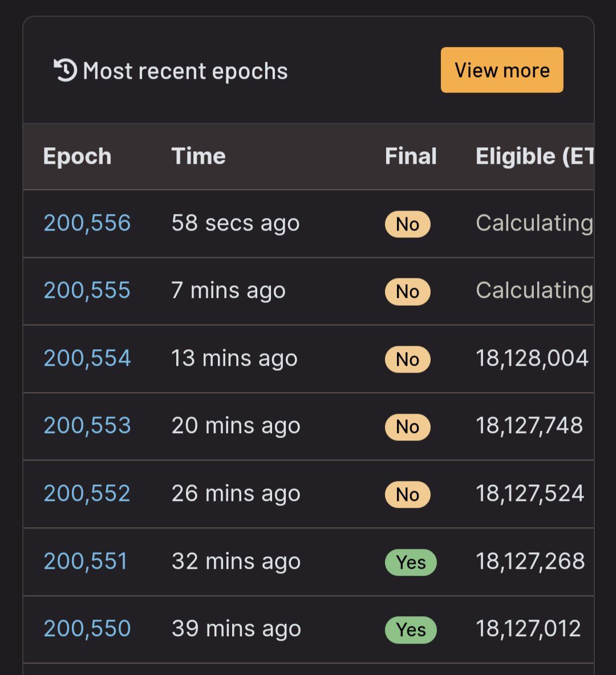Click No badge for epoch 200,556
Image resolution: width=616 pixels, height=675 pixels.
[x=407, y=224]
